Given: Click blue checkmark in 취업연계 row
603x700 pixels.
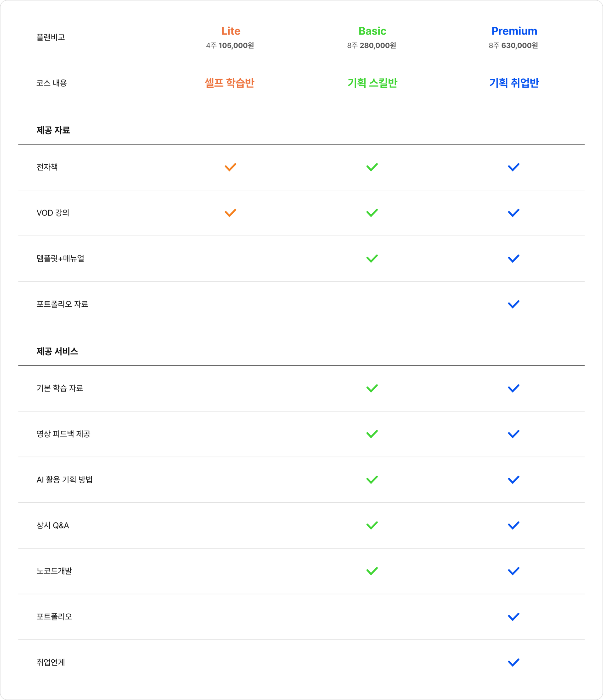Looking at the screenshot, I should pyautogui.click(x=513, y=662).
